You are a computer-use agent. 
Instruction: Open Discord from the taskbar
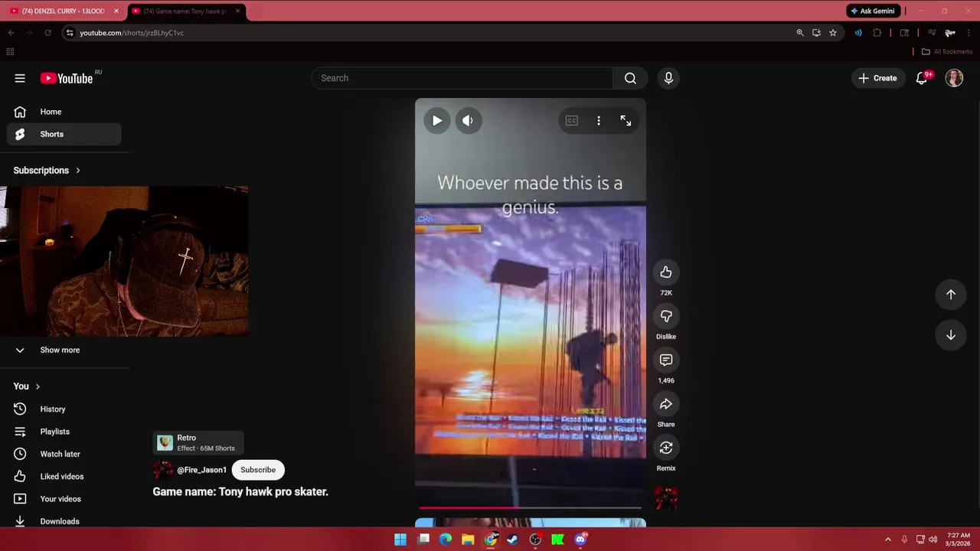(580, 540)
